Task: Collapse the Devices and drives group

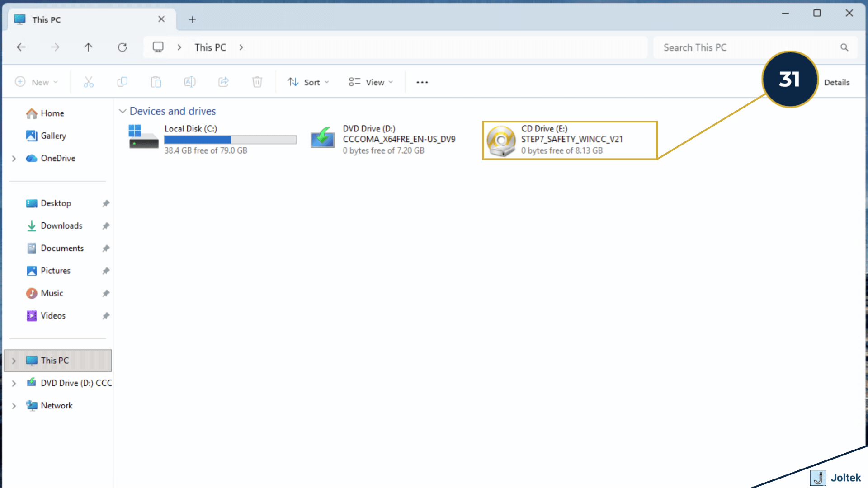Action: click(123, 111)
